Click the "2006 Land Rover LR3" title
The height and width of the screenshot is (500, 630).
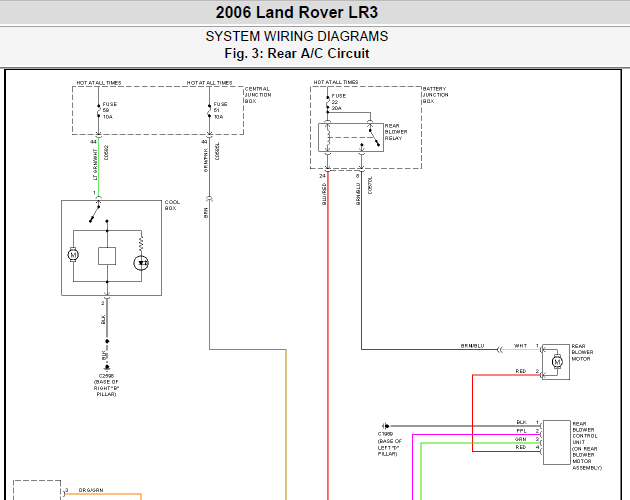(297, 12)
